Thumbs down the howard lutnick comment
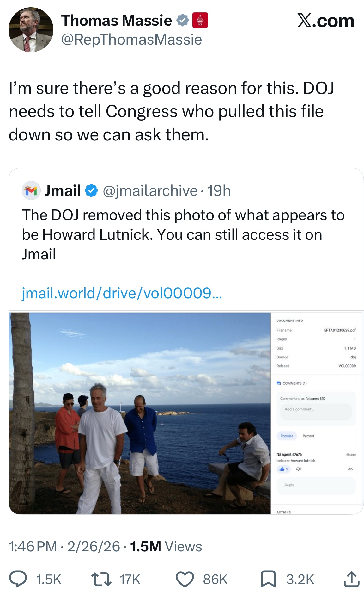Screen dimensions: 364x596 pyautogui.click(x=298, y=469)
